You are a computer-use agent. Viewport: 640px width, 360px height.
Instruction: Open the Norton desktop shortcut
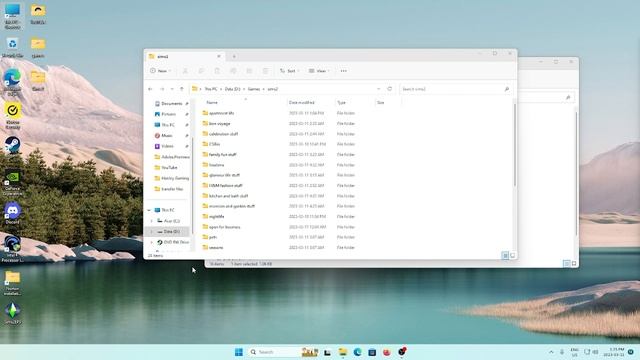pyautogui.click(x=13, y=116)
